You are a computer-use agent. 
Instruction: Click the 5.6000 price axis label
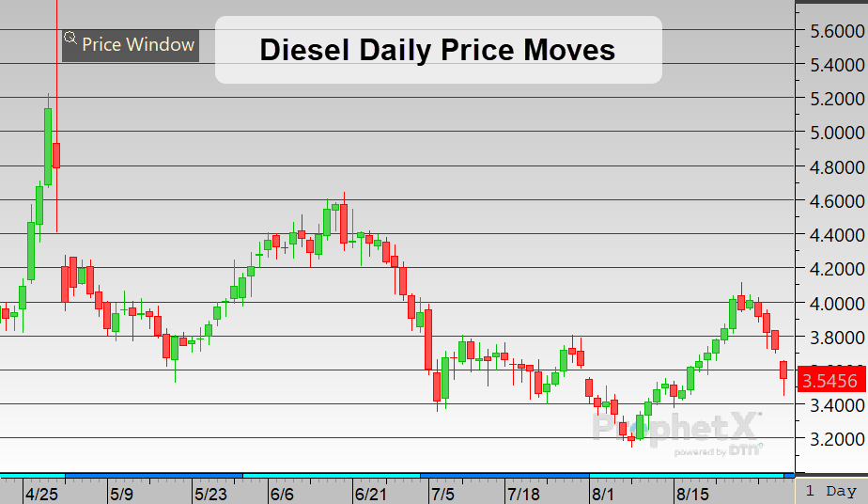coord(830,31)
